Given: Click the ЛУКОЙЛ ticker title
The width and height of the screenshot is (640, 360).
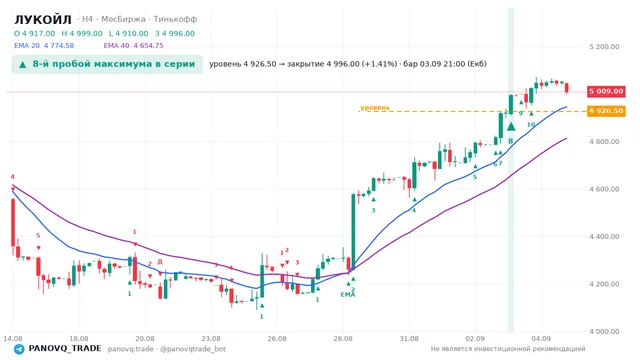Looking at the screenshot, I should [x=43, y=20].
